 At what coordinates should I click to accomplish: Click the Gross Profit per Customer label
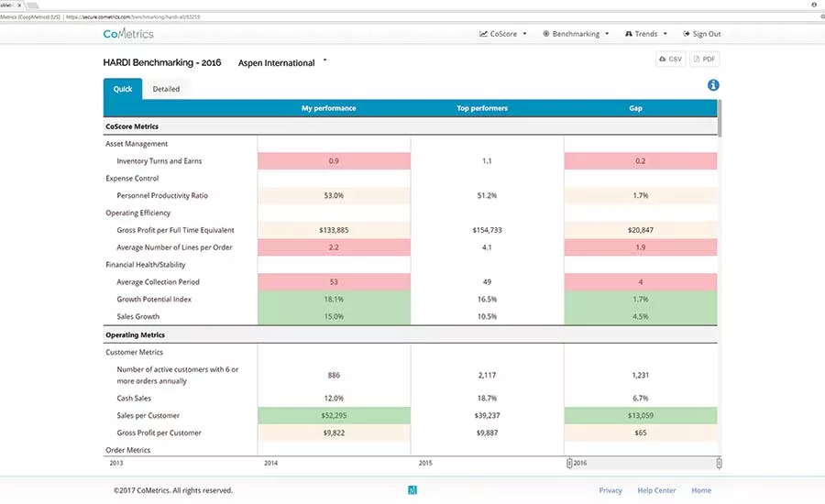click(159, 433)
